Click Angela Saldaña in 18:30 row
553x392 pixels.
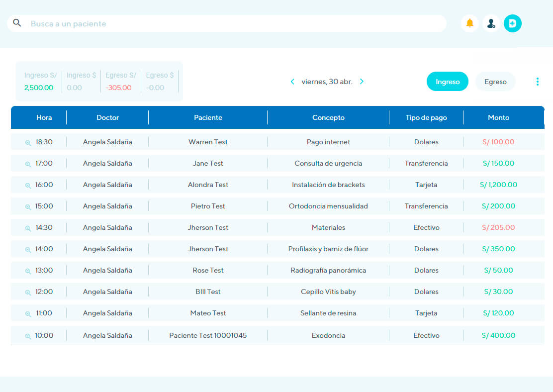(107, 142)
